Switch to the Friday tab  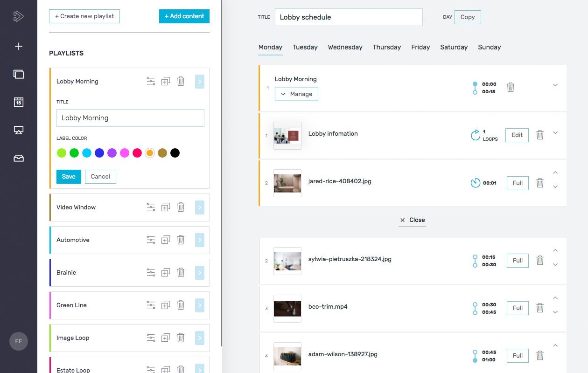click(x=420, y=47)
